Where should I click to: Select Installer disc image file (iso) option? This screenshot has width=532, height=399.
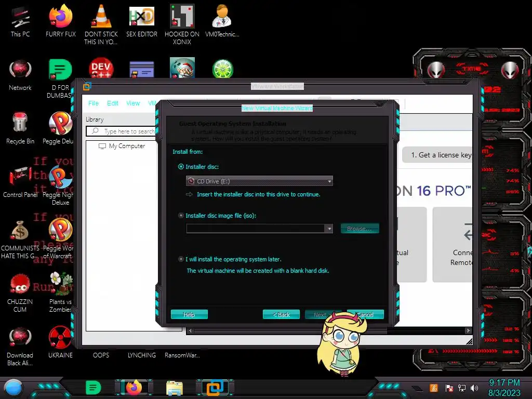[x=181, y=216]
